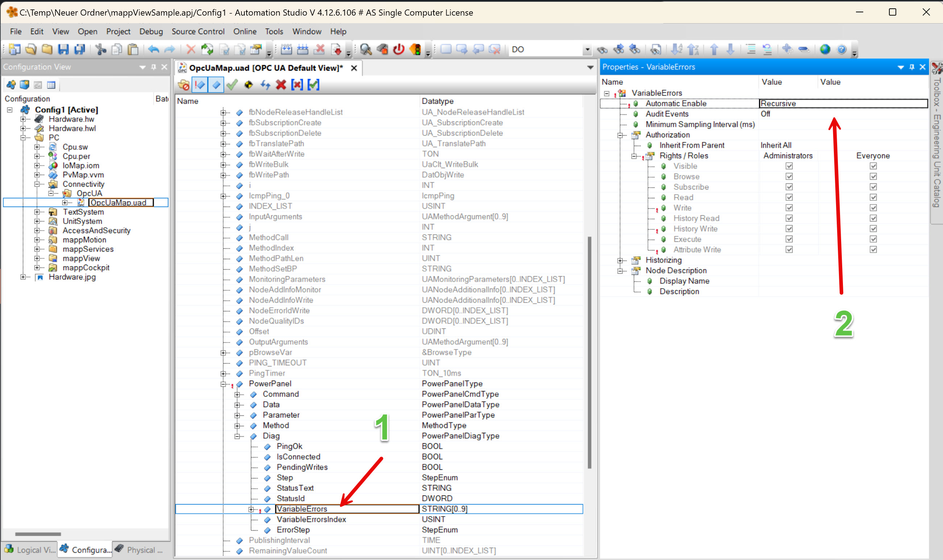This screenshot has height=560, width=943.
Task: Click the red power (warm restart) icon
Action: point(399,49)
